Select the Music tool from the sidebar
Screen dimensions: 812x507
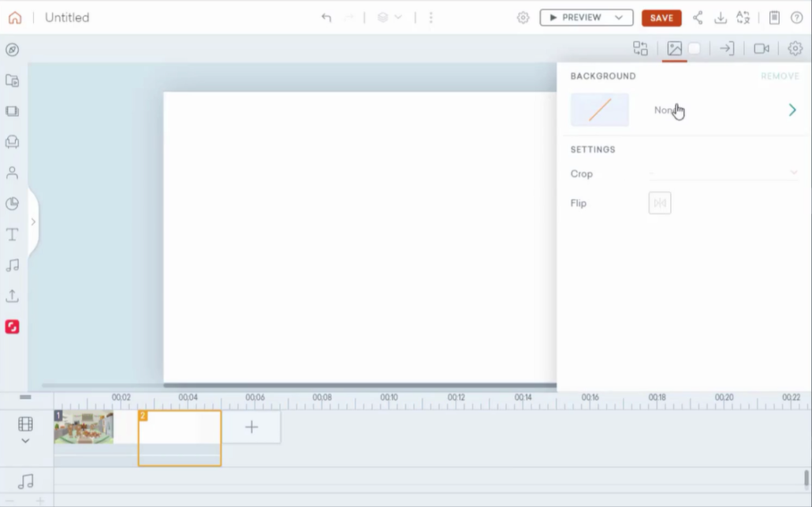[x=12, y=265]
